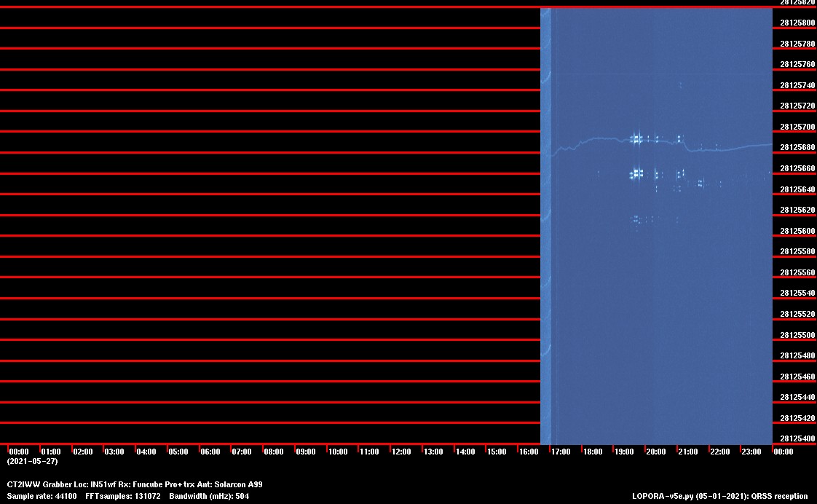Click the 14:00 time axis label
817x504 pixels.
pyautogui.click(x=465, y=452)
